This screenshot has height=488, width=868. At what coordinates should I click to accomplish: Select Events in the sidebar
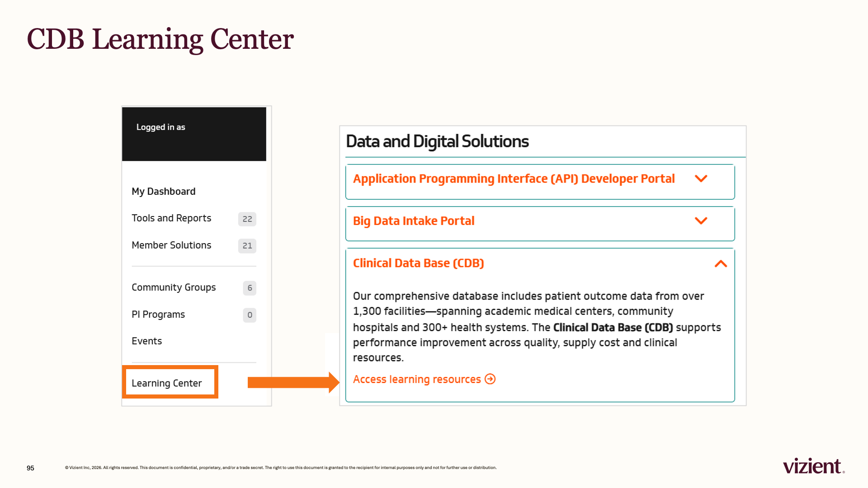coord(146,341)
